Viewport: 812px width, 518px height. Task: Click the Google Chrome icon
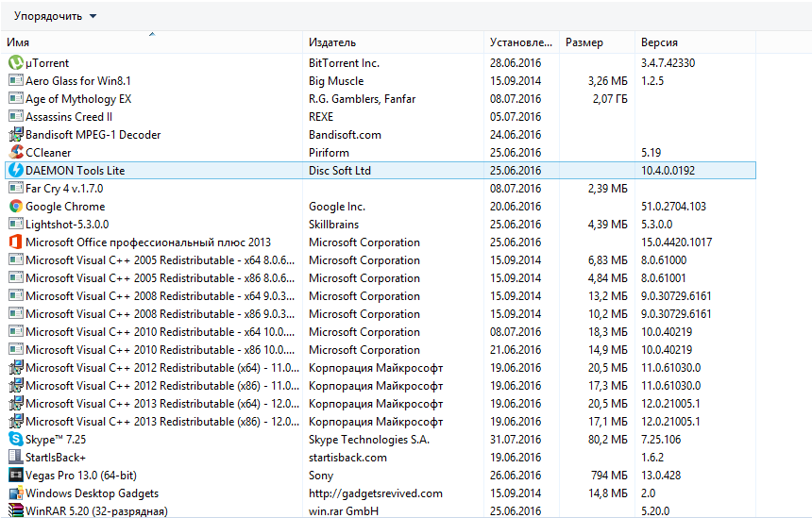(15, 207)
